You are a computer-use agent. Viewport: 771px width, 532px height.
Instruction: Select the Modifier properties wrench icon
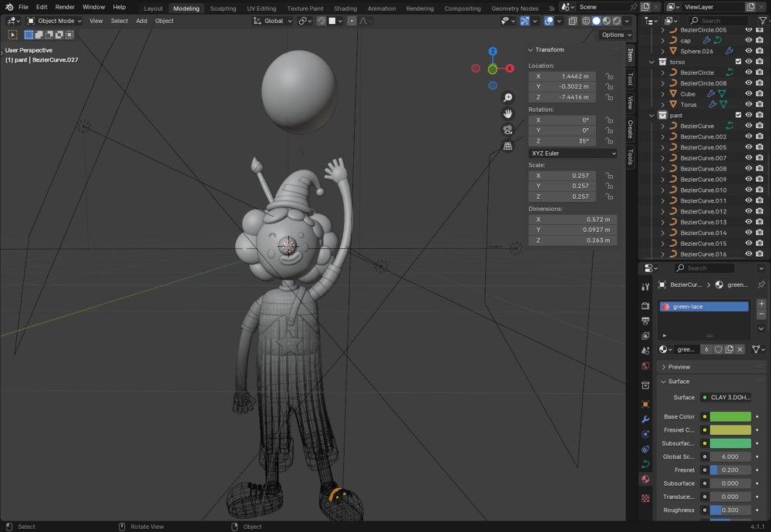[x=645, y=419]
